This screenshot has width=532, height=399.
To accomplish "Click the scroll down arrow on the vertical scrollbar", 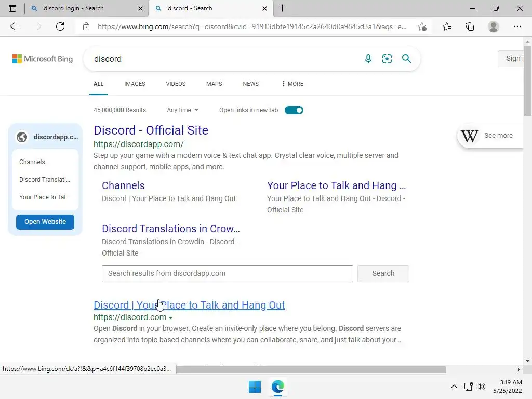I will (x=527, y=361).
